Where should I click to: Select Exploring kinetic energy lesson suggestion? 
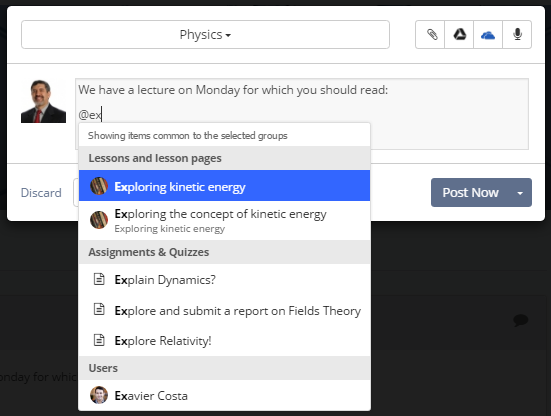pyautogui.click(x=225, y=186)
